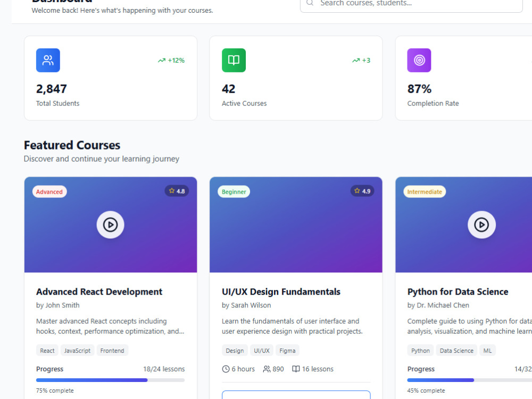Click the "by Dr. Michael Chen" author text
The width and height of the screenshot is (532, 399).
point(438,305)
